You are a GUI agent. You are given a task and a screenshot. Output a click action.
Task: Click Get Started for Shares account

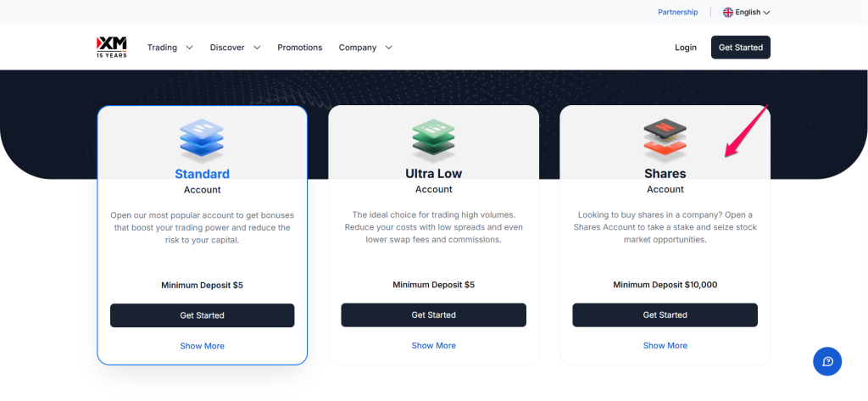tap(665, 315)
